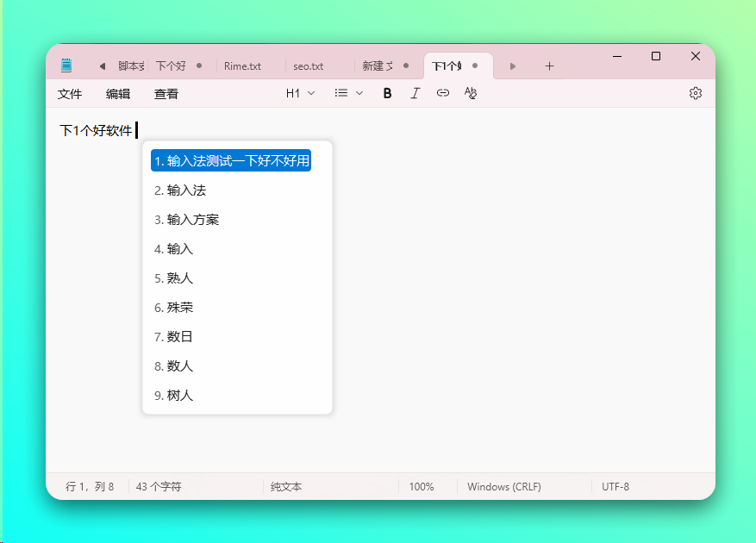The image size is (756, 543).
Task: Open the settings gear icon
Action: point(696,93)
